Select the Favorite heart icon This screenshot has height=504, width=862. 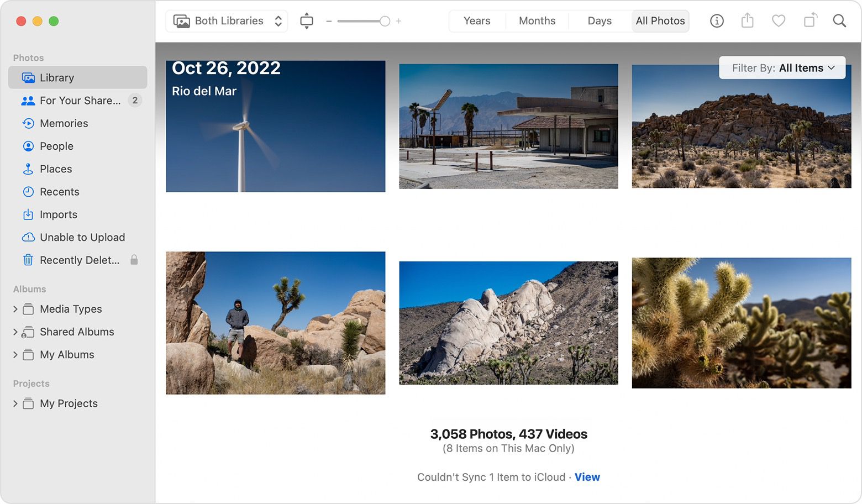click(778, 20)
